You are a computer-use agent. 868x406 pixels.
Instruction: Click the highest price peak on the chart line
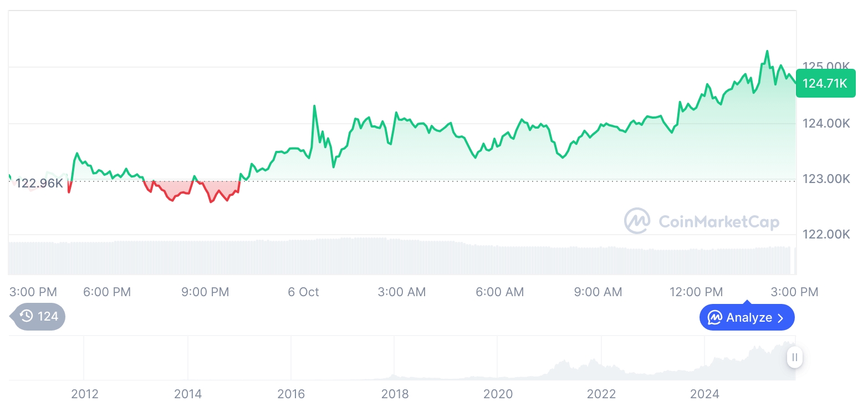767,52
